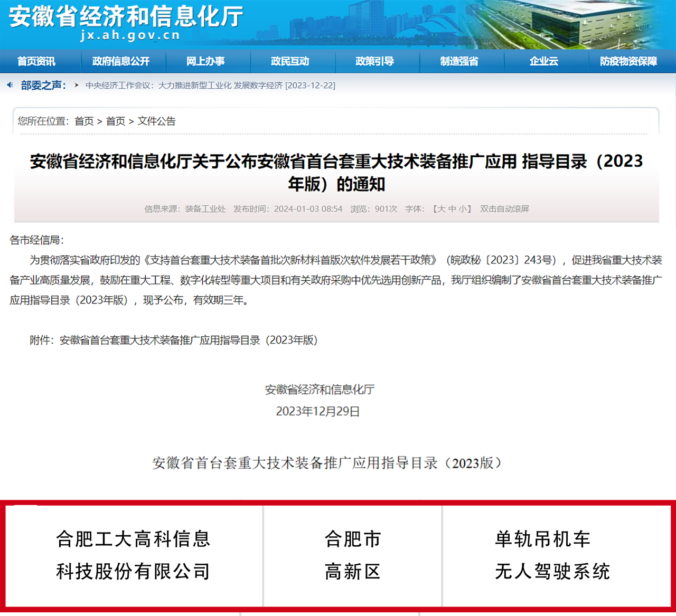Click the back arrow icon beside 部委之声
676x616 pixels.
click(x=10, y=85)
